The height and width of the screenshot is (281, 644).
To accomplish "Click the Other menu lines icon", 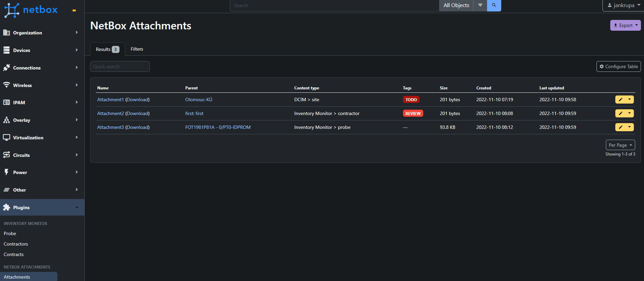I will click(6, 190).
